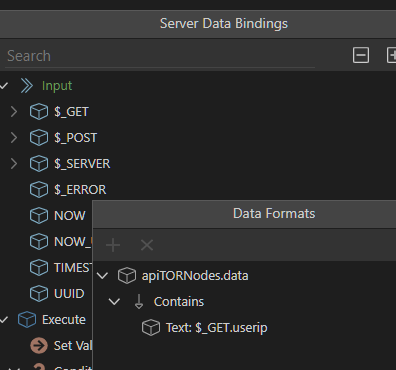Image resolution: width=396 pixels, height=370 pixels.
Task: Click the Search field in Server Data Bindings
Action: coord(160,56)
